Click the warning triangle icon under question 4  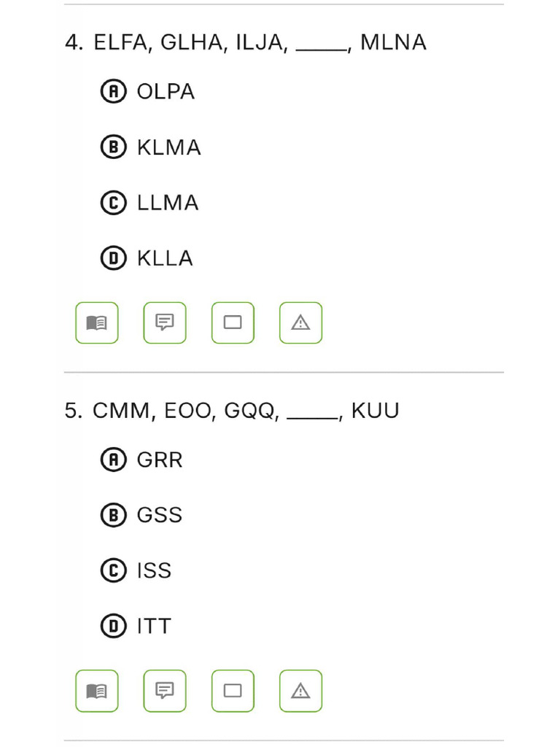[x=300, y=322]
